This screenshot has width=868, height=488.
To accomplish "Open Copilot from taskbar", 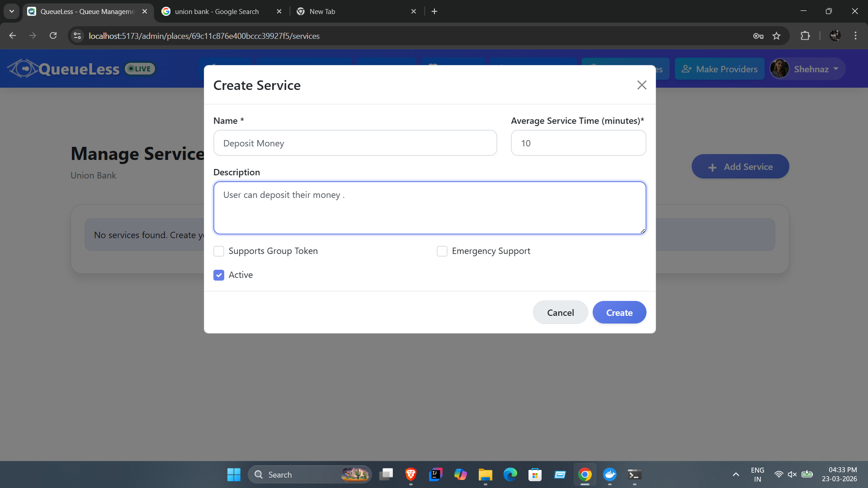I will (x=461, y=474).
